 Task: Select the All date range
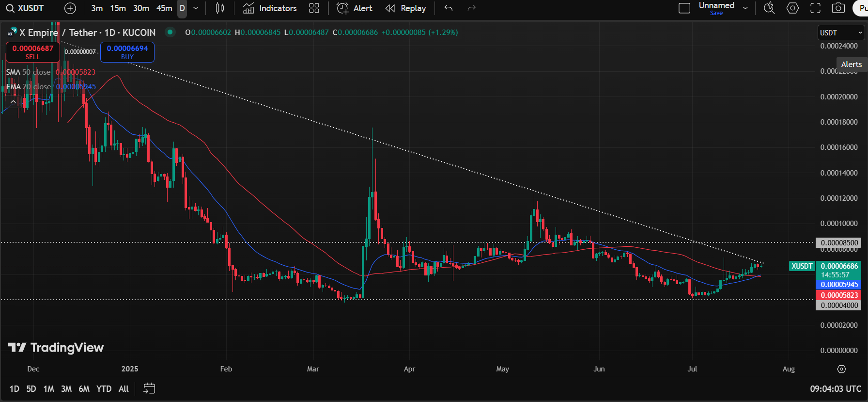(124, 389)
